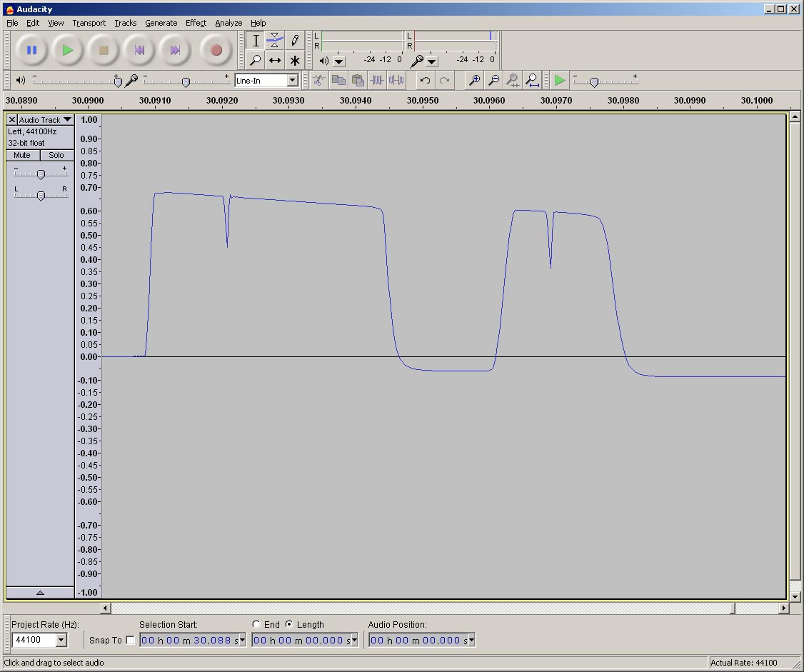Image resolution: width=804 pixels, height=672 pixels.
Task: Click the track gain slider handle
Action: [41, 174]
